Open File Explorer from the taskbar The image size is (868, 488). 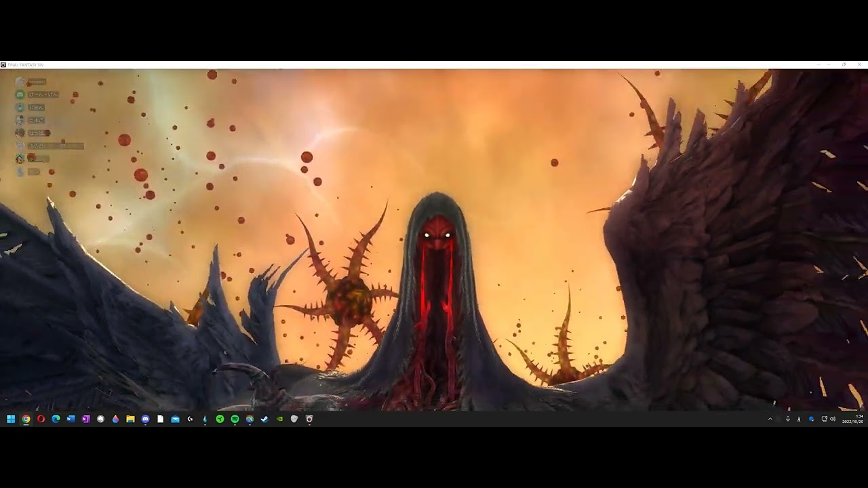[x=130, y=419]
